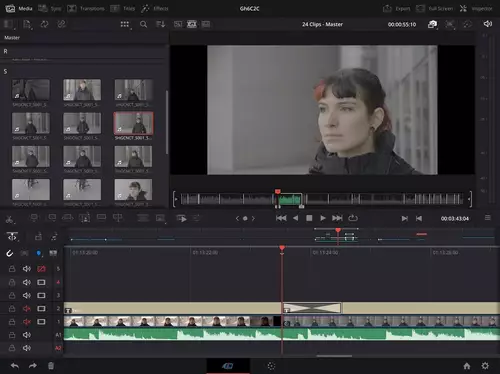Click the import media icon
500x374 pixels.
(27, 24)
